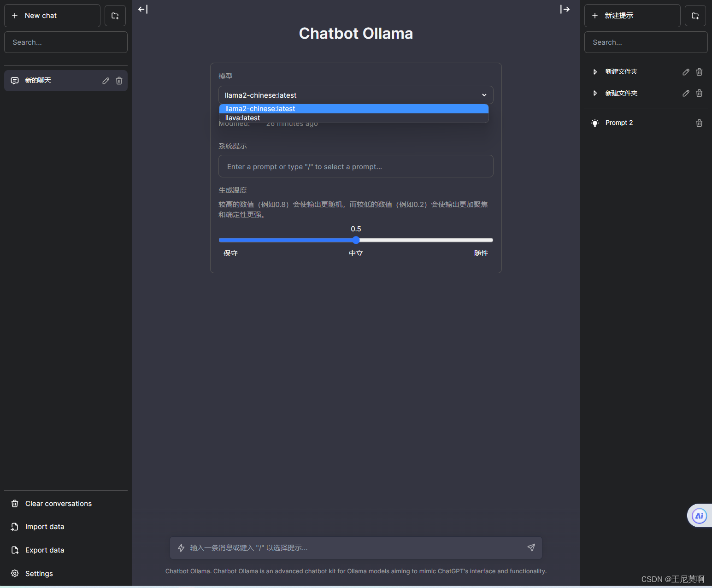Image resolution: width=712 pixels, height=588 pixels.
Task: Delete Prompt 2 with trash icon
Action: tap(699, 123)
